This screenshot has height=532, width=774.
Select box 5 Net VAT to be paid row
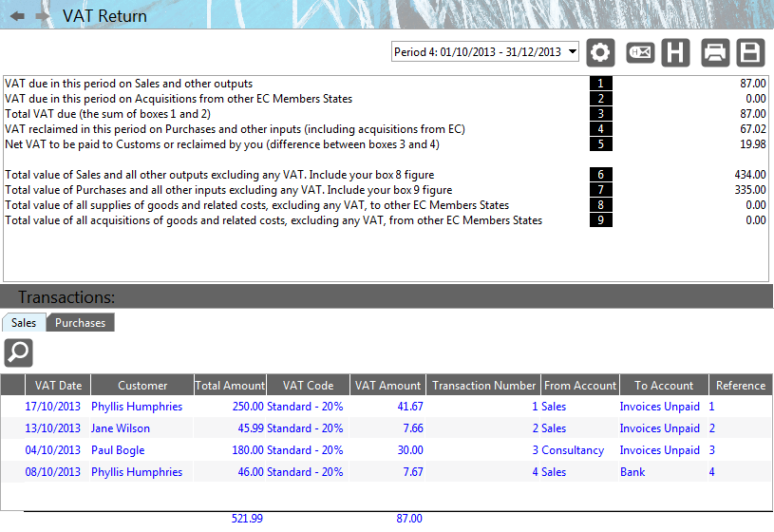point(385,144)
